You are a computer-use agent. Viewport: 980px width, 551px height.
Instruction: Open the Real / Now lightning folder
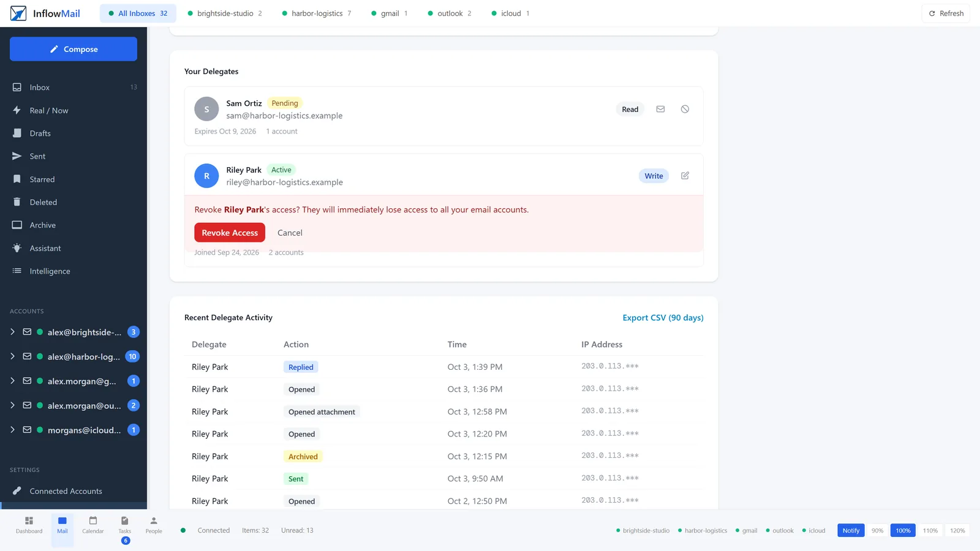(x=73, y=111)
